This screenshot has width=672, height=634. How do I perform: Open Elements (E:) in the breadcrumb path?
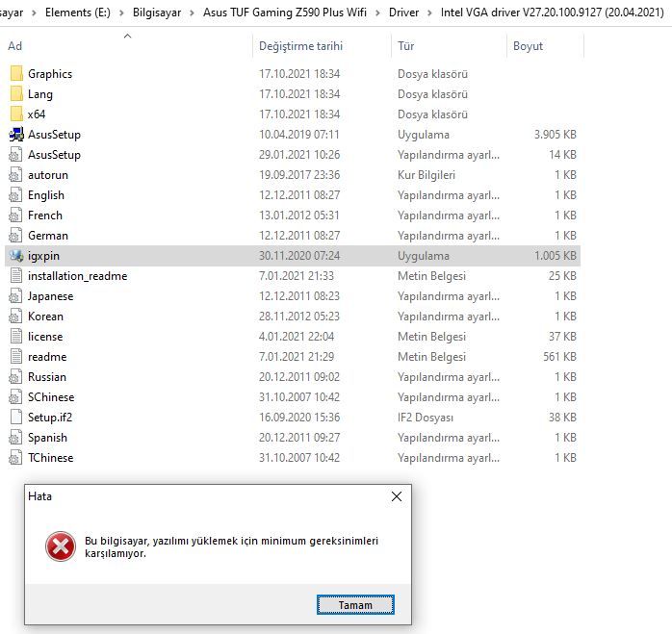click(x=78, y=13)
